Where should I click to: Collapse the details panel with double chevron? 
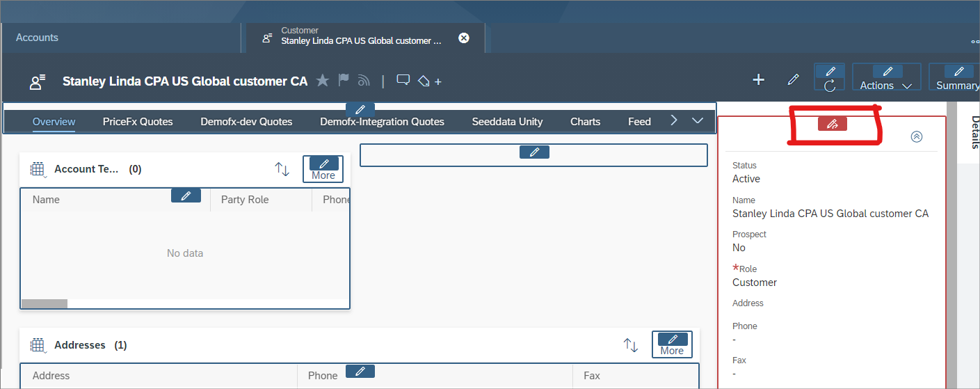916,136
